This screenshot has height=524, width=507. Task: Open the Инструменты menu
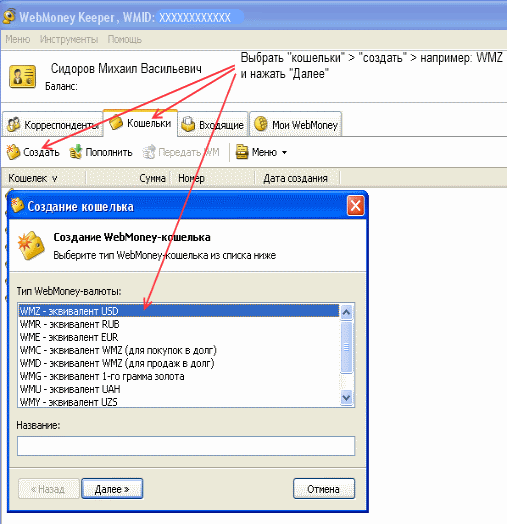(x=69, y=39)
